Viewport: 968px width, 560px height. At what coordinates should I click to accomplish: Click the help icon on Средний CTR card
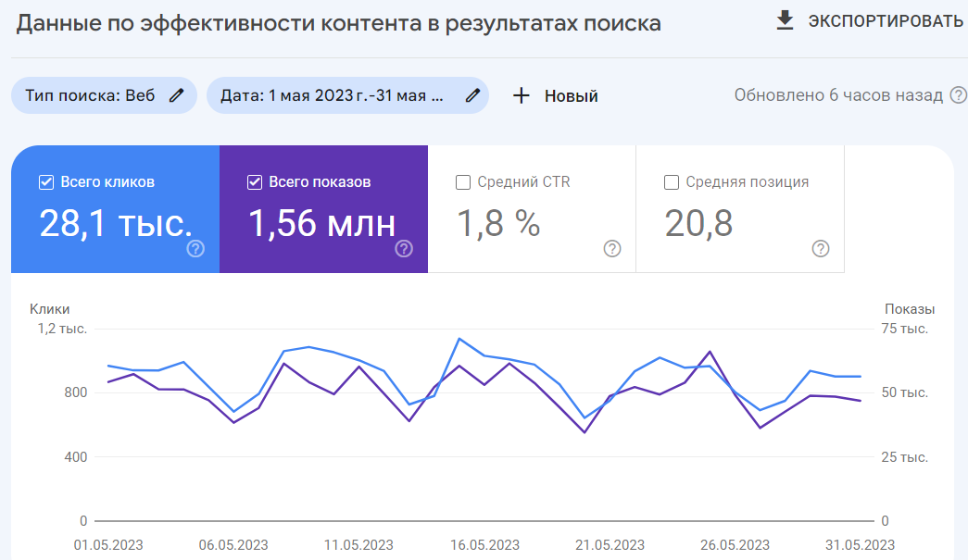(x=611, y=248)
